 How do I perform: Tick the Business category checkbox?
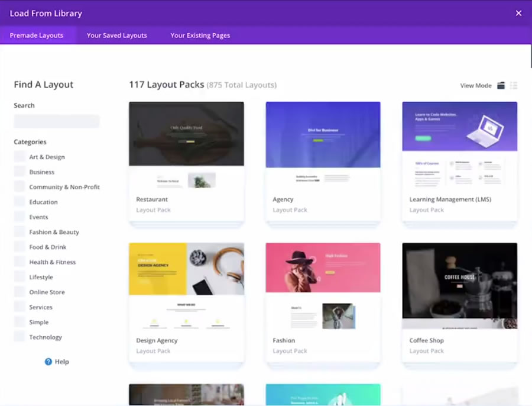[20, 172]
